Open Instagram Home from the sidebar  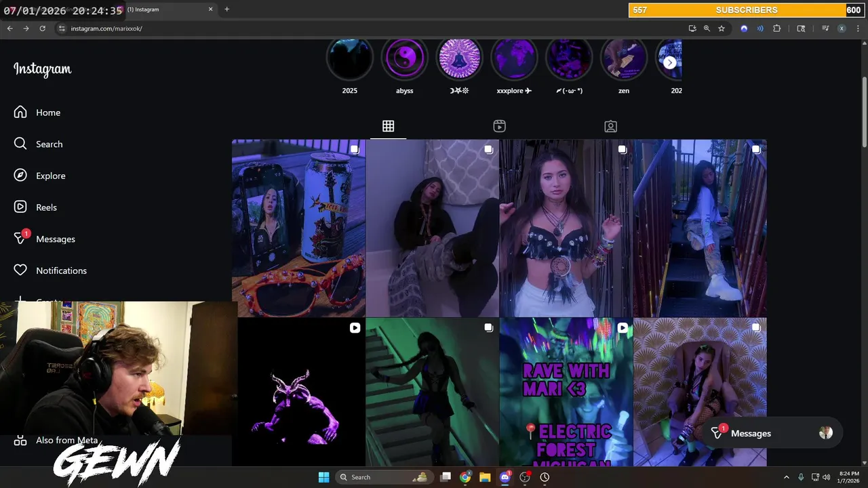tap(37, 113)
